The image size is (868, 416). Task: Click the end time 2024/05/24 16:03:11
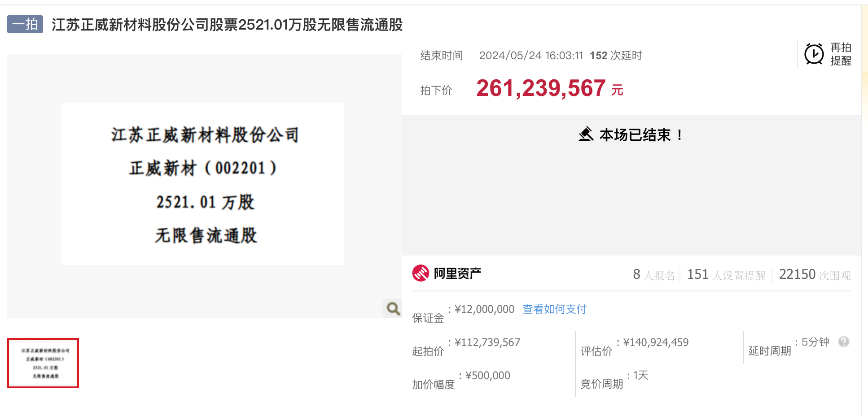tap(531, 56)
